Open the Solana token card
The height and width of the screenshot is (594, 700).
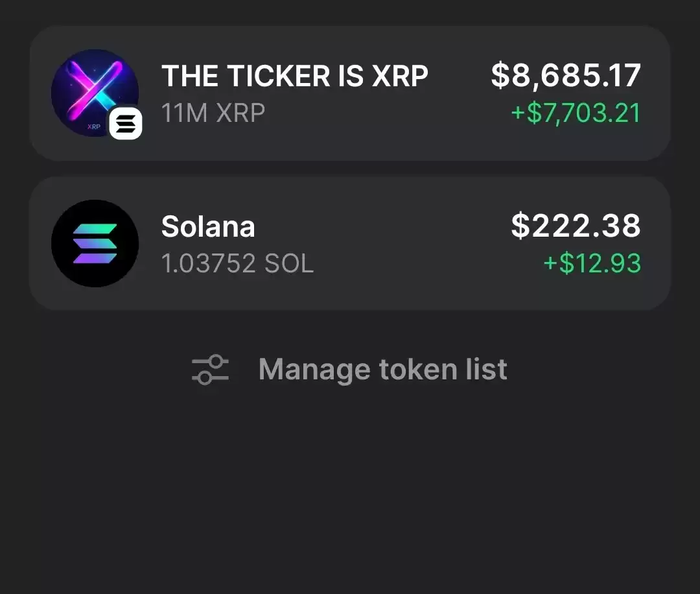tap(350, 243)
